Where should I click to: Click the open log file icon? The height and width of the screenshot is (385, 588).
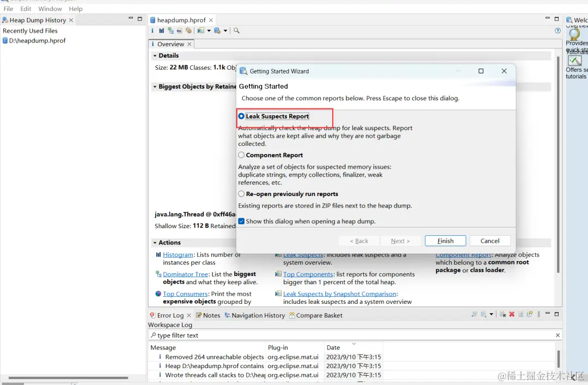click(x=521, y=314)
